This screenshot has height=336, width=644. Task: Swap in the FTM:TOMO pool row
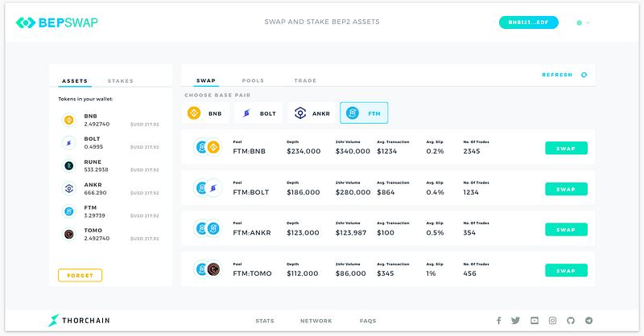coord(566,270)
